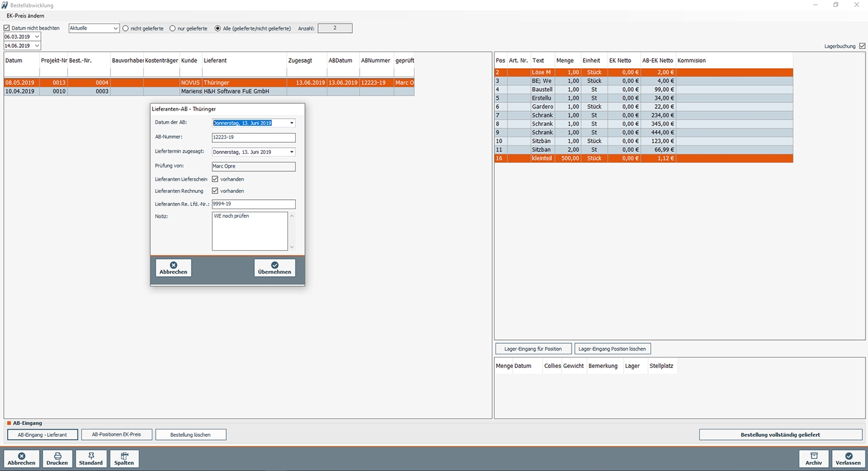Screen dimensions: 868x471
Task: Click the printer icon on the Drucken button
Action: pyautogui.click(x=57, y=455)
